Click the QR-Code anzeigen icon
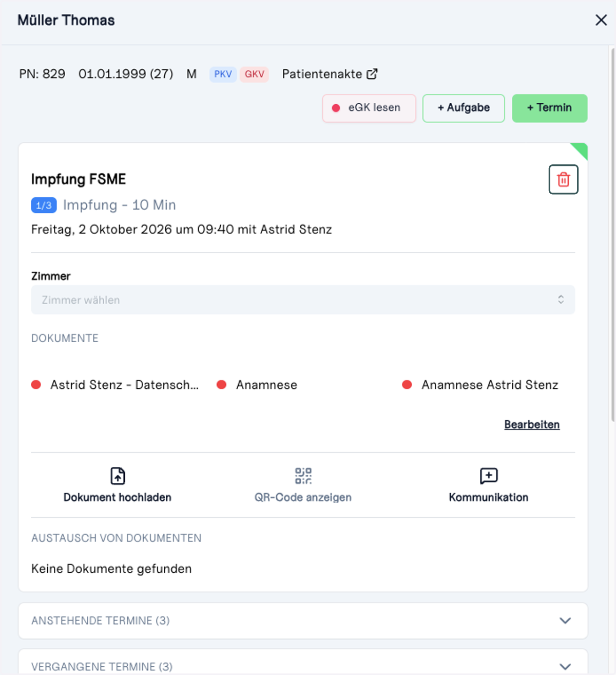The image size is (616, 675). [303, 476]
